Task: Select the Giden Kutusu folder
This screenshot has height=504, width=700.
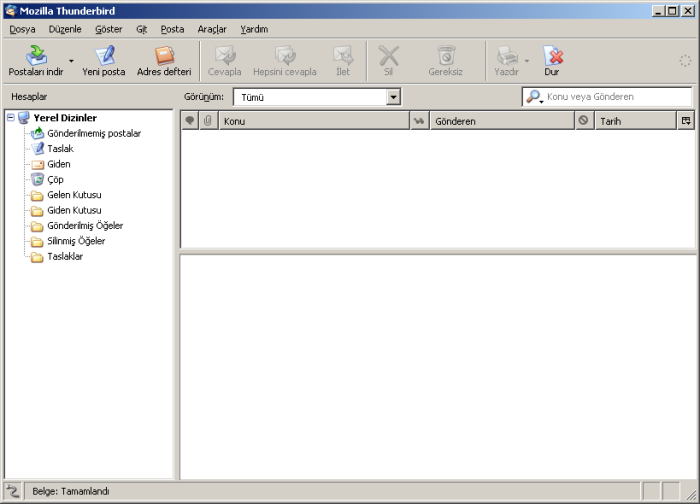Action: pyautogui.click(x=74, y=210)
